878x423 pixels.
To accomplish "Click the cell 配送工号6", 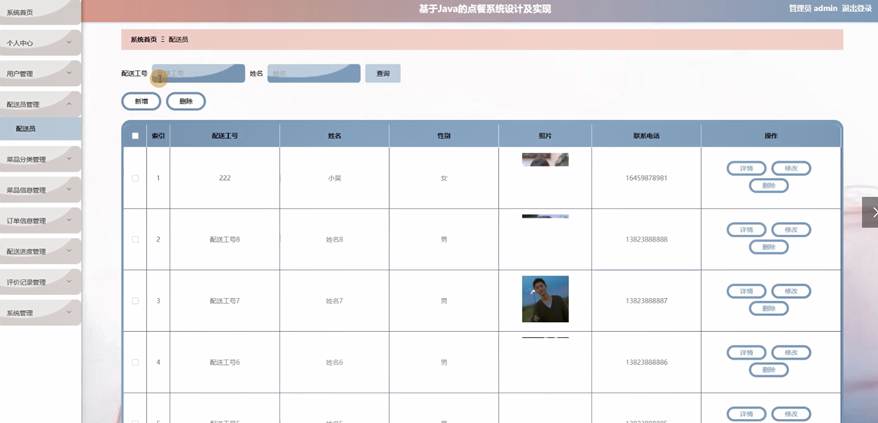I will (x=225, y=362).
